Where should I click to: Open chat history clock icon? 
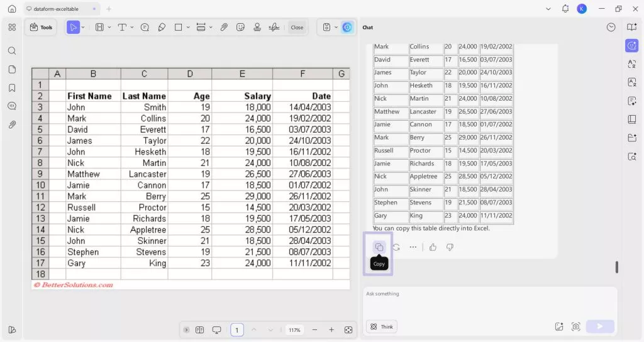pyautogui.click(x=611, y=28)
